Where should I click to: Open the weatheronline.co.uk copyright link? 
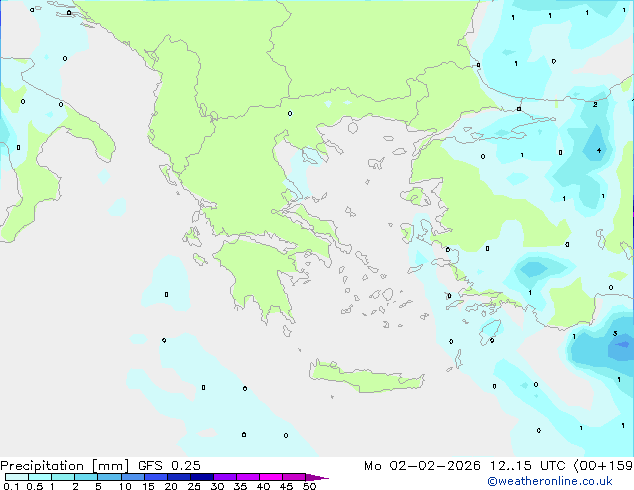coord(550,481)
